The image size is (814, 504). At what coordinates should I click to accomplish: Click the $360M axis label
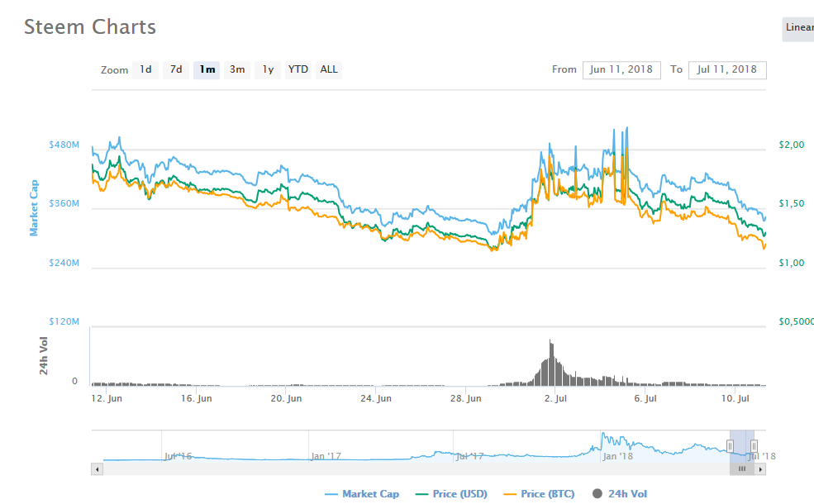point(64,203)
